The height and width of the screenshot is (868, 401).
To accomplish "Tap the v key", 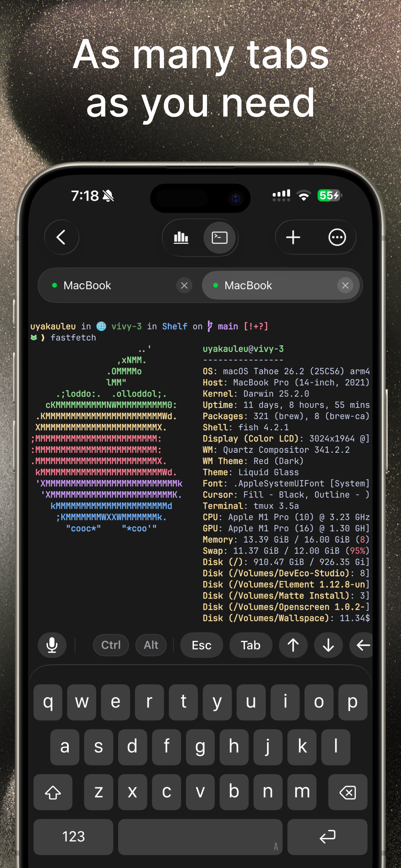I will (200, 792).
